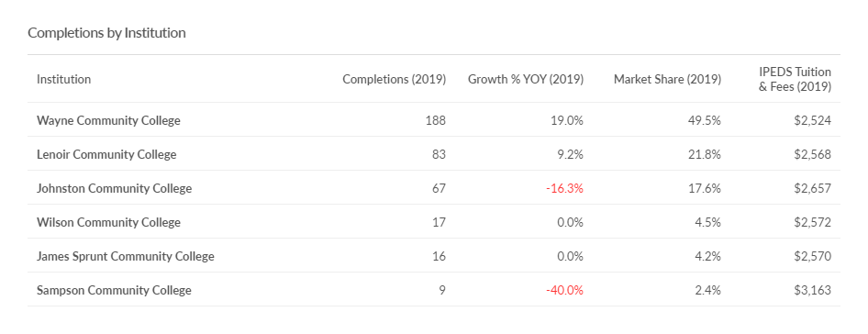Click Wayne's 188 completions value
The height and width of the screenshot is (334, 868).
[436, 120]
